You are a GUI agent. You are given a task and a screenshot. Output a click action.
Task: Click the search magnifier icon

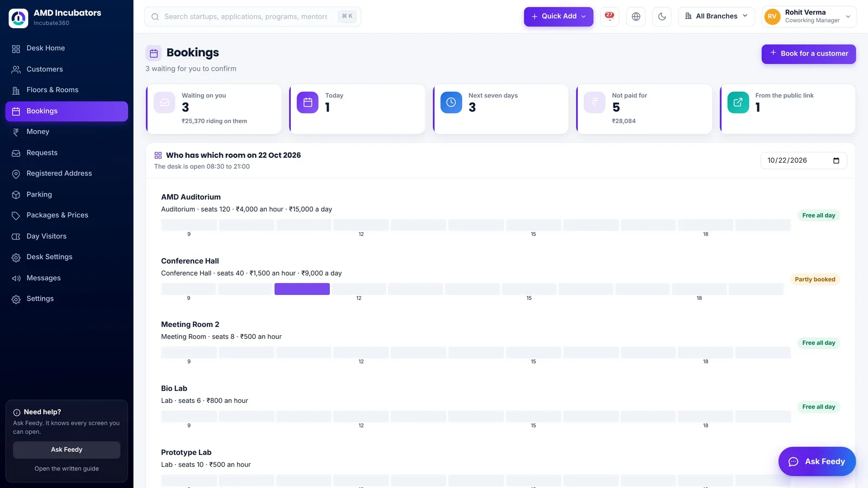tap(155, 17)
